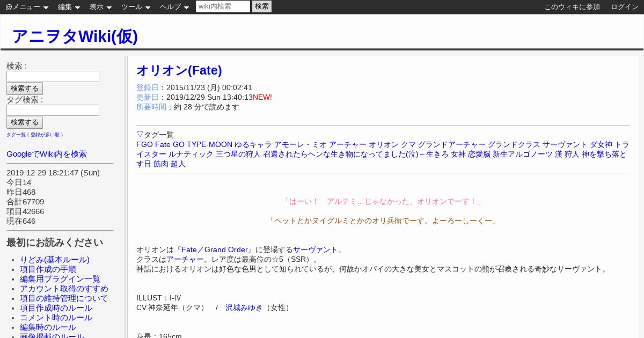Screen dimensions: 644x338
Task: Click the オリオン(Fate) article heading
Action: pos(179,70)
